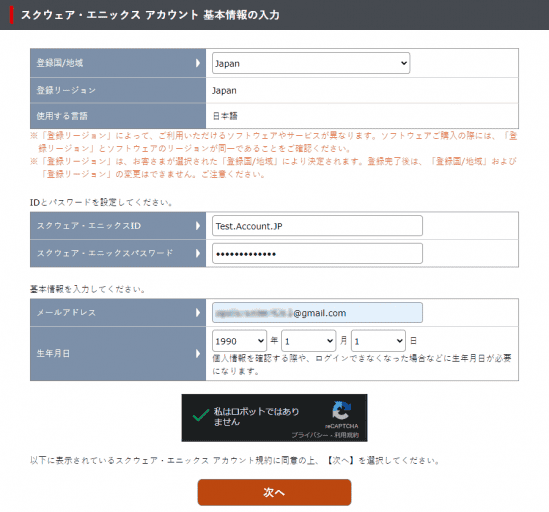This screenshot has height=512, width=549.
Task: Click the red bar icon beside page title
Action: (x=12, y=15)
